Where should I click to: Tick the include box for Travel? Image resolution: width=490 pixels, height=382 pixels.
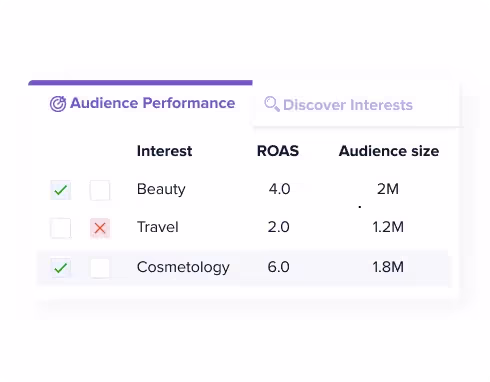pyautogui.click(x=60, y=228)
